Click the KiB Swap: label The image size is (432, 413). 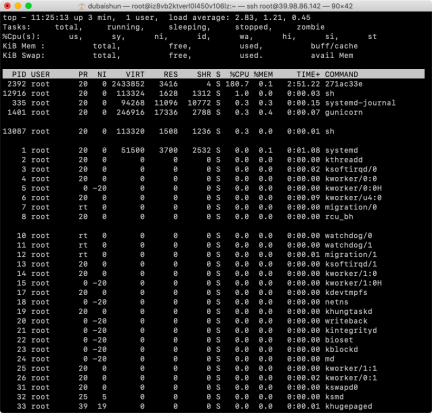coord(24,55)
